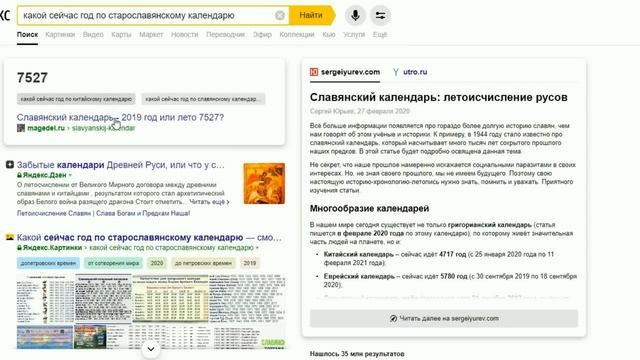This screenshot has height=360, width=640.
Task: Expand images with the down chevron button
Action: click(x=151, y=349)
